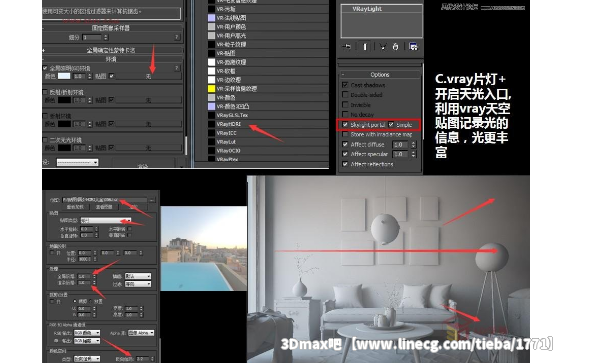
Task: Click refraction environment black color swatch
Action: [x=64, y=124]
